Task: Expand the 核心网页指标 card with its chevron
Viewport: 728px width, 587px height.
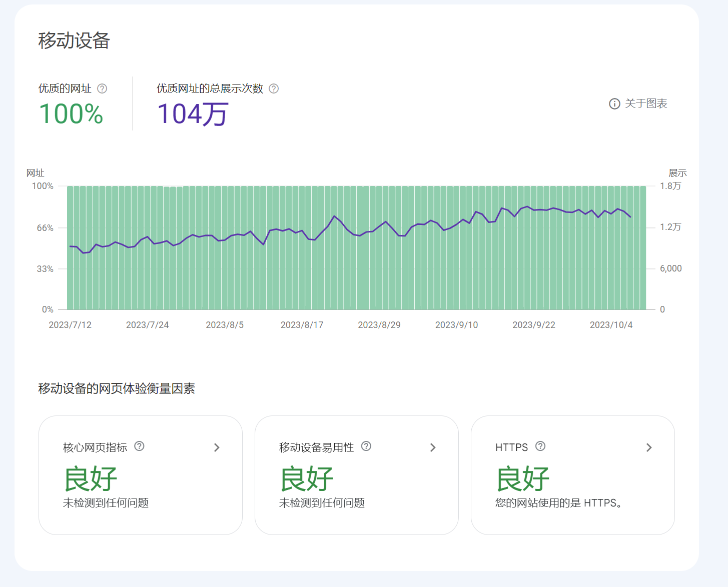Action: (x=217, y=447)
